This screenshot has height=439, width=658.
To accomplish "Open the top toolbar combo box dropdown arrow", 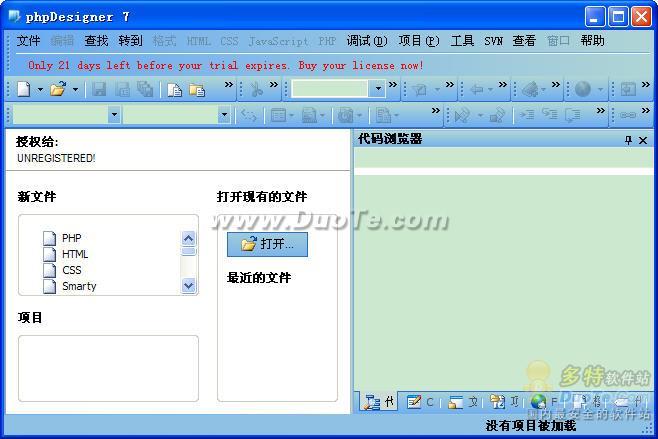I will coord(378,89).
